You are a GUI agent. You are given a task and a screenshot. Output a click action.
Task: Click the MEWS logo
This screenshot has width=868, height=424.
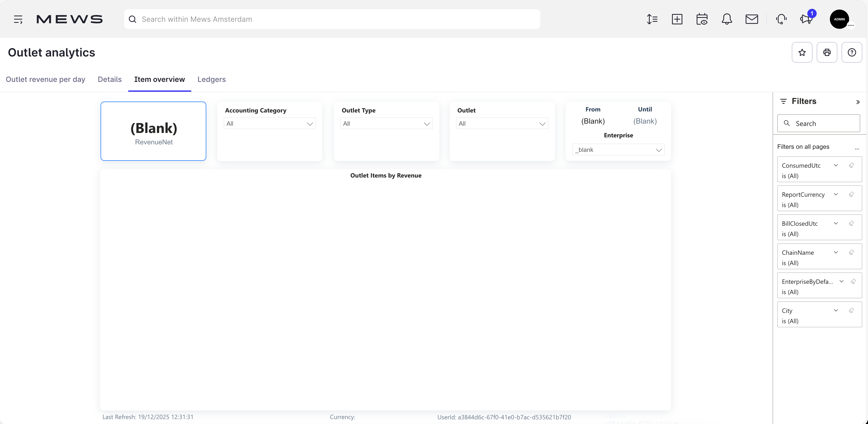coord(69,19)
